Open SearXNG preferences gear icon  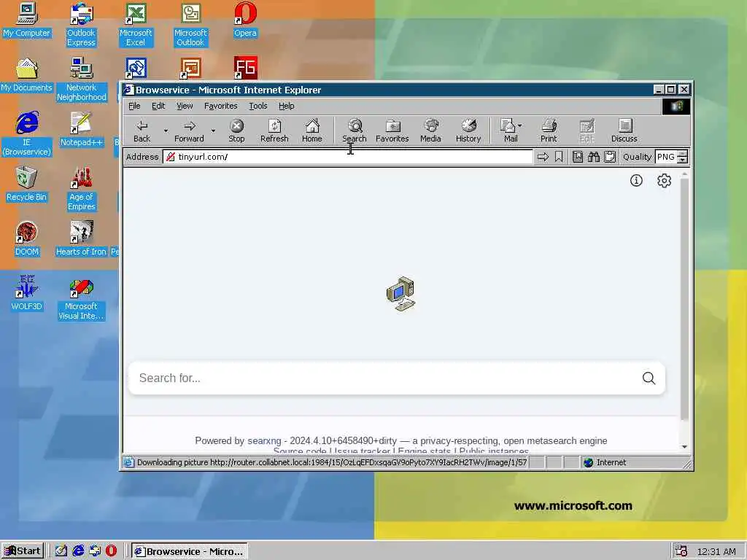(664, 181)
